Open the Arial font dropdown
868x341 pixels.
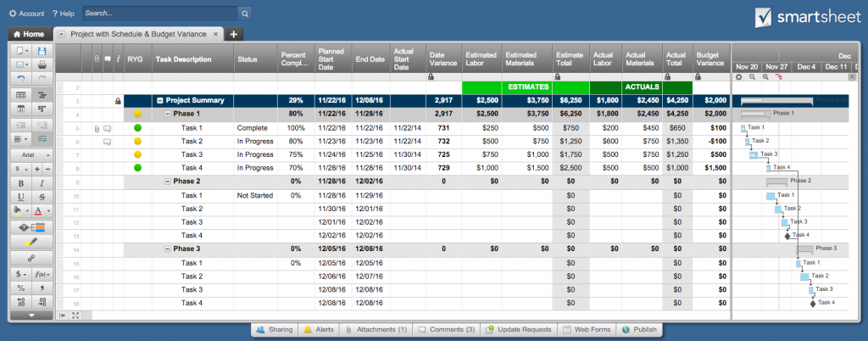click(31, 154)
